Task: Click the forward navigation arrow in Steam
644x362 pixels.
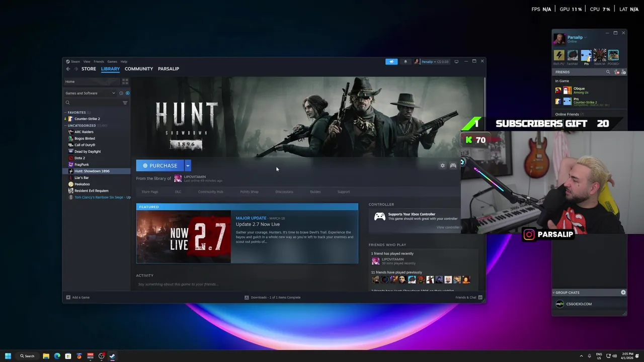Action: pyautogui.click(x=76, y=69)
